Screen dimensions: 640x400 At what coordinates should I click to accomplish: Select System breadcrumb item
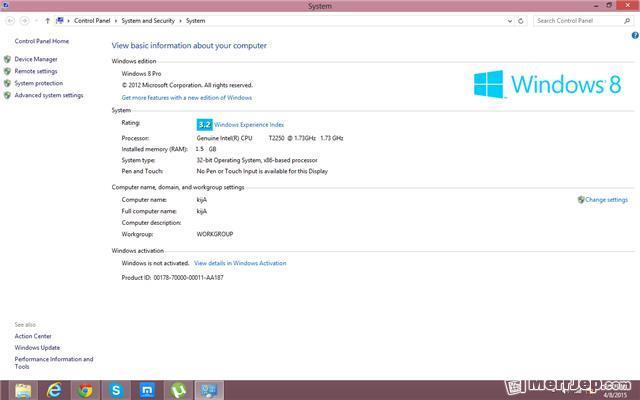(x=196, y=20)
